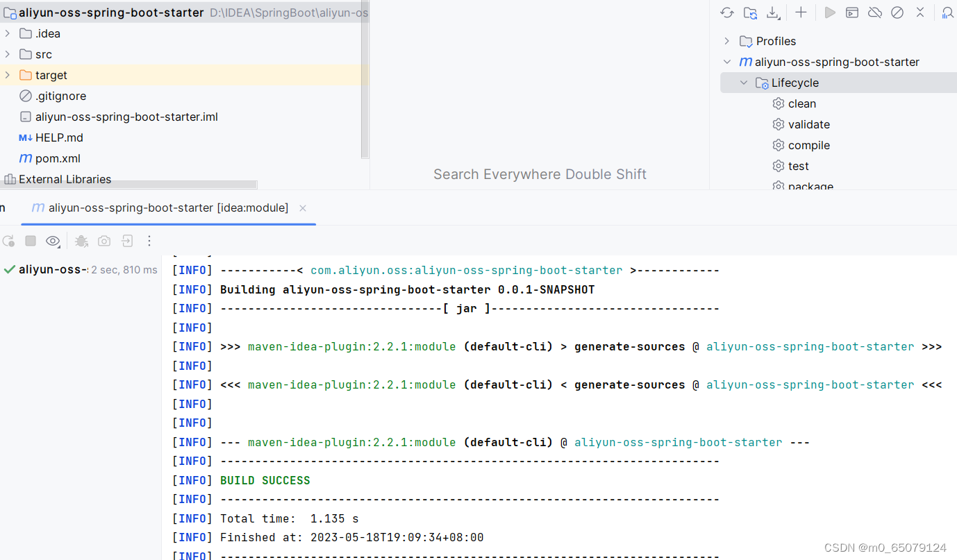Screen dimensions: 957x560
Task: Collapse all in Maven panel
Action: tap(920, 12)
